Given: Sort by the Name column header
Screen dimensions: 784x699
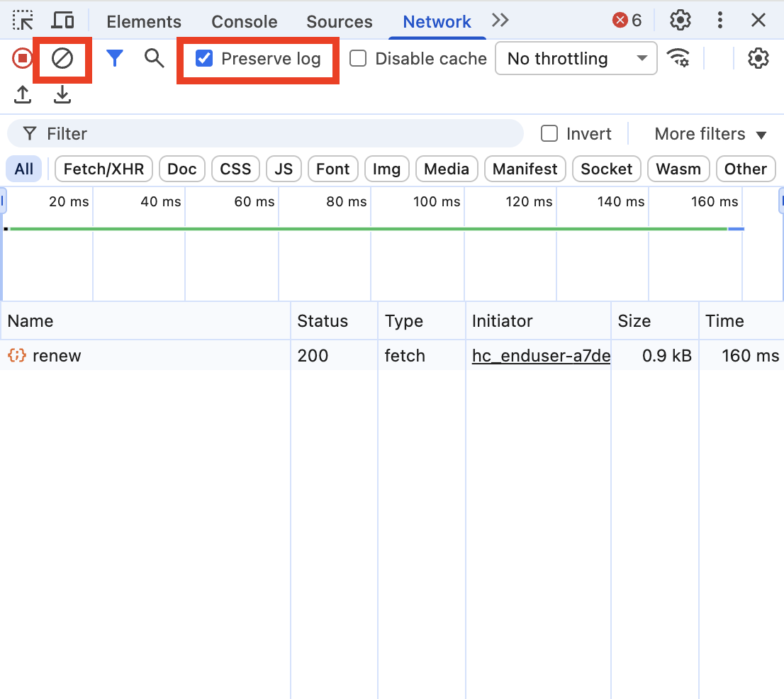Looking at the screenshot, I should (x=145, y=320).
